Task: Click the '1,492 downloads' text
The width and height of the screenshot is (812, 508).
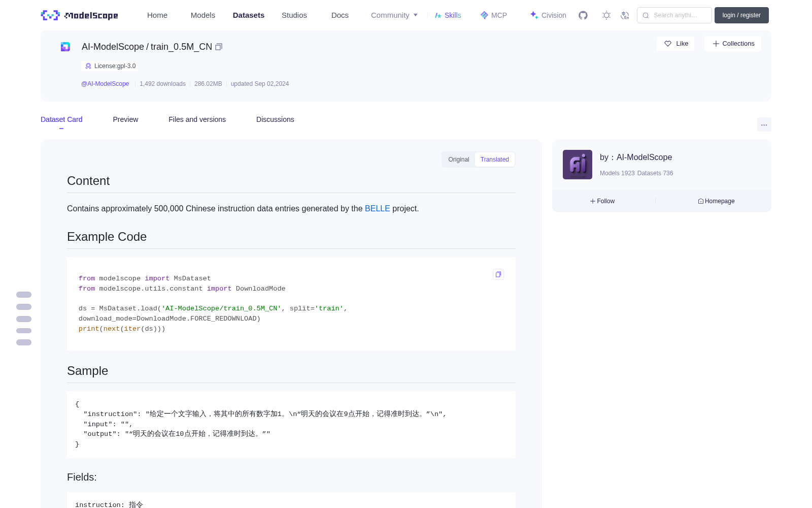Action: 162,84
